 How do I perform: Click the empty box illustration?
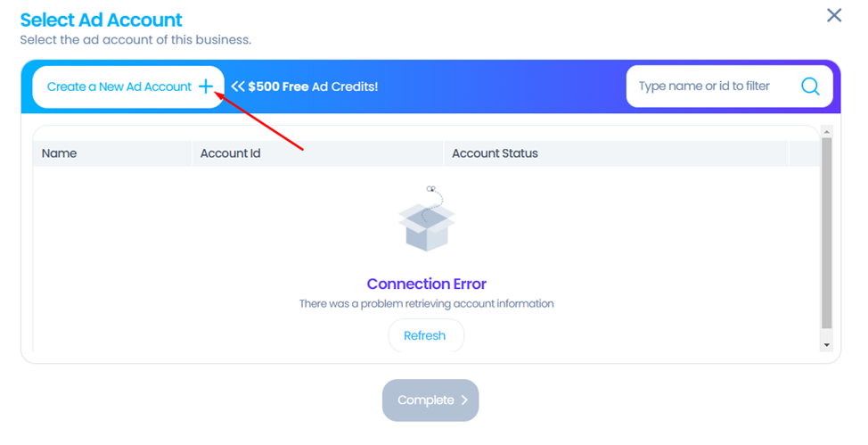click(426, 218)
